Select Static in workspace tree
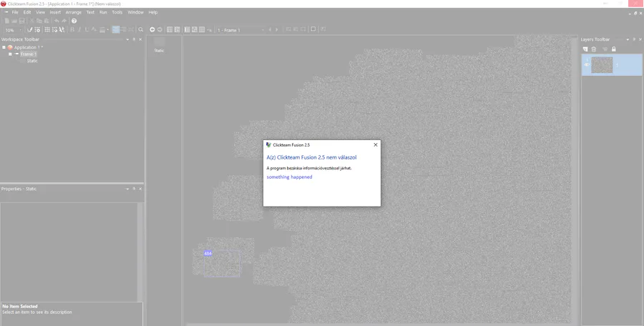The image size is (644, 326). (32, 61)
